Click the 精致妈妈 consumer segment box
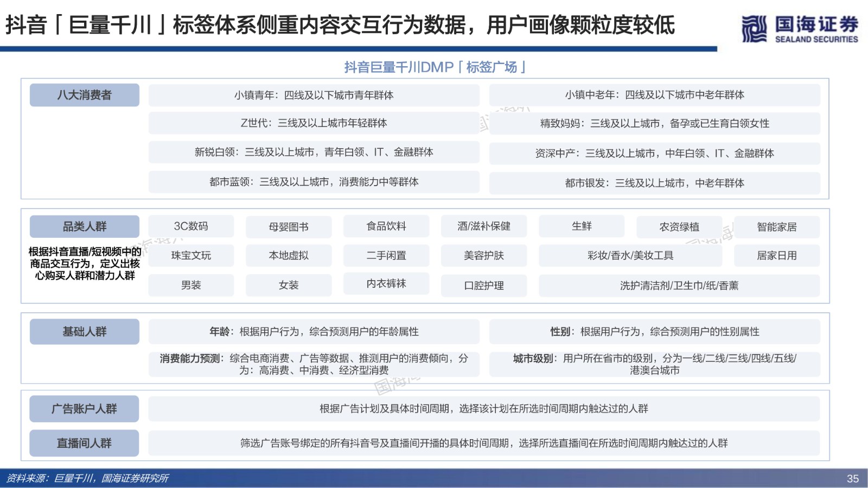 point(655,124)
